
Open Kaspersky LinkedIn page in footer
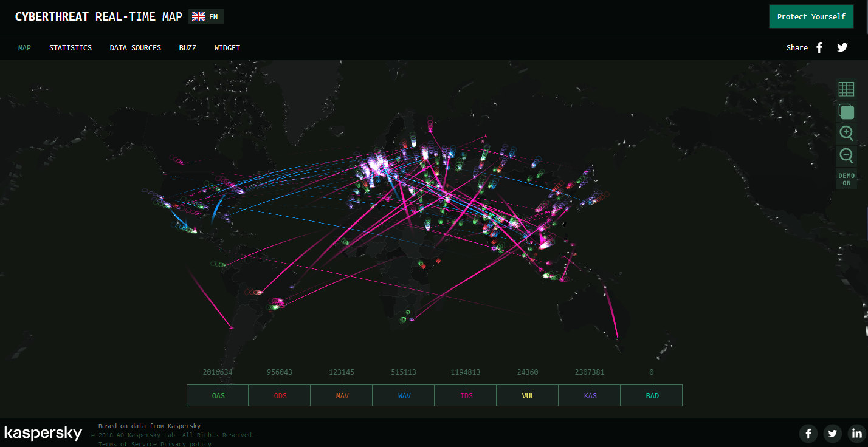click(857, 433)
